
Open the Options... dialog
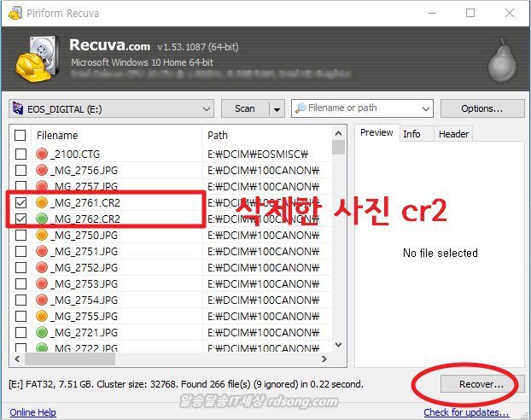click(481, 108)
